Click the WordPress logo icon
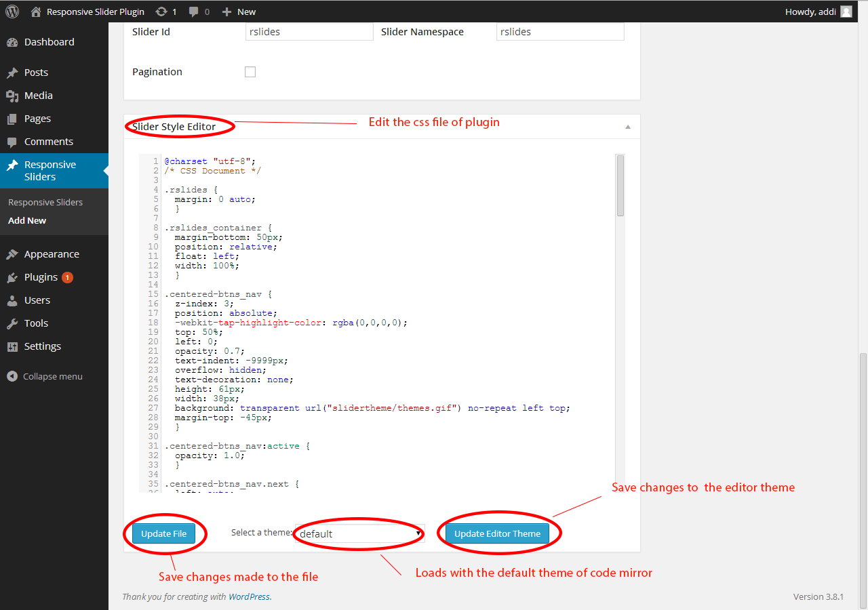Image resolution: width=868 pixels, height=610 pixels. [12, 12]
